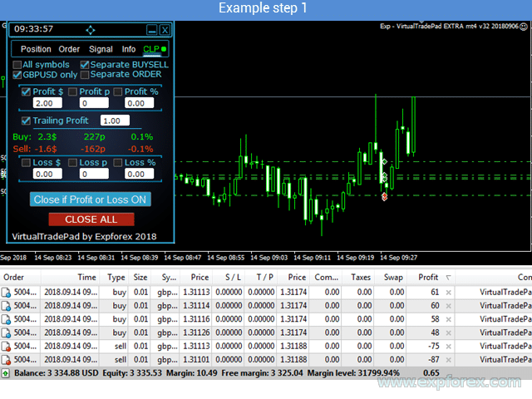Enable the Loss % checkbox
Viewport: 532px width, 399px height.
click(x=118, y=163)
